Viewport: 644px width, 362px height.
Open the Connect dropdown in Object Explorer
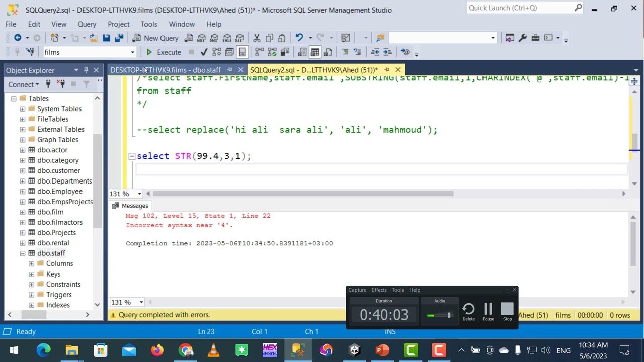23,84
